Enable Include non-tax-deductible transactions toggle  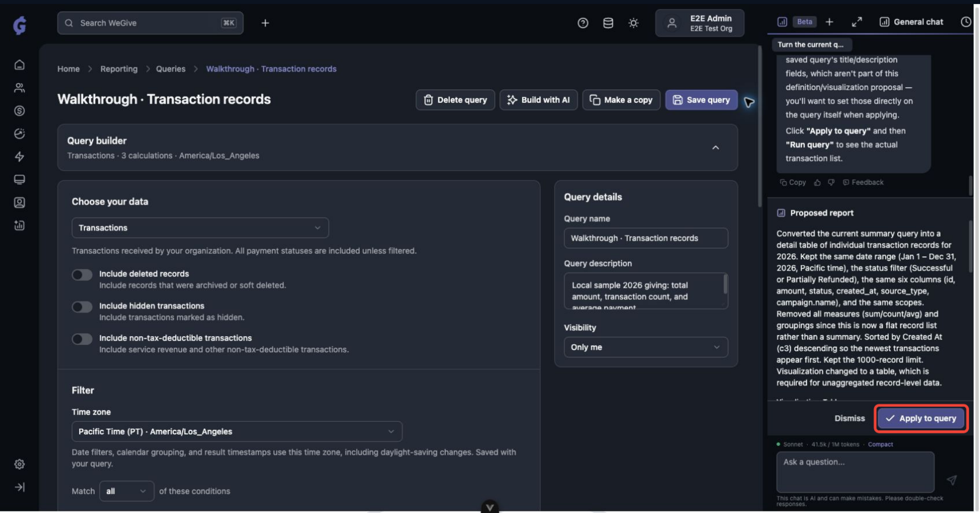82,339
